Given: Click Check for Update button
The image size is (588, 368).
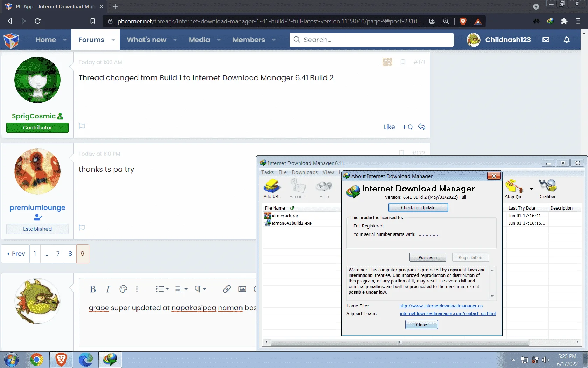Looking at the screenshot, I should (x=418, y=207).
